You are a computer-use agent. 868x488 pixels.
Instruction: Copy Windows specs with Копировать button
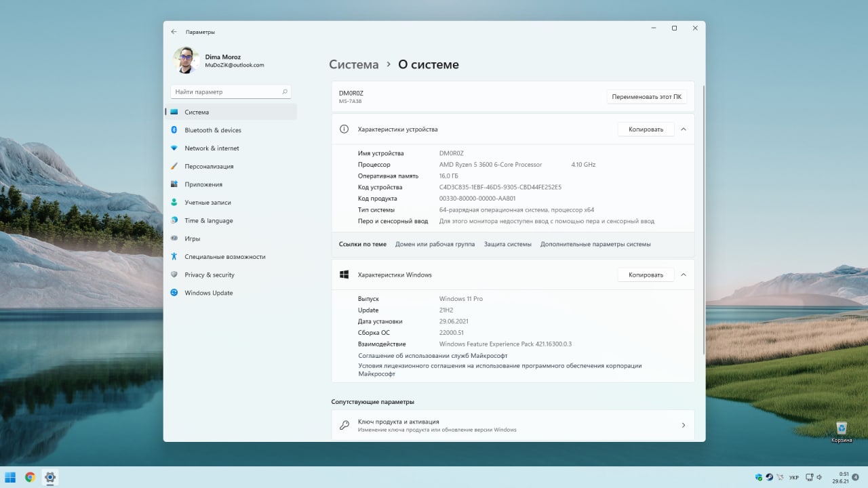tap(646, 274)
